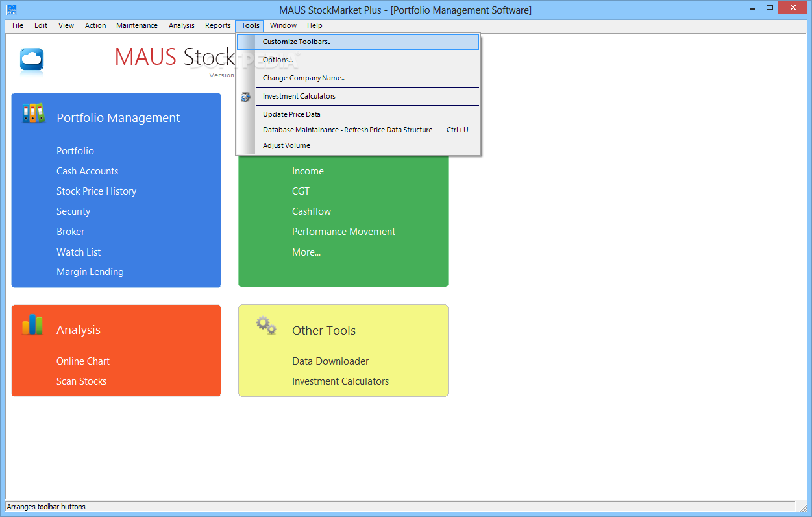Open the Performance Movement report
Image resolution: width=812 pixels, height=517 pixels.
(344, 232)
